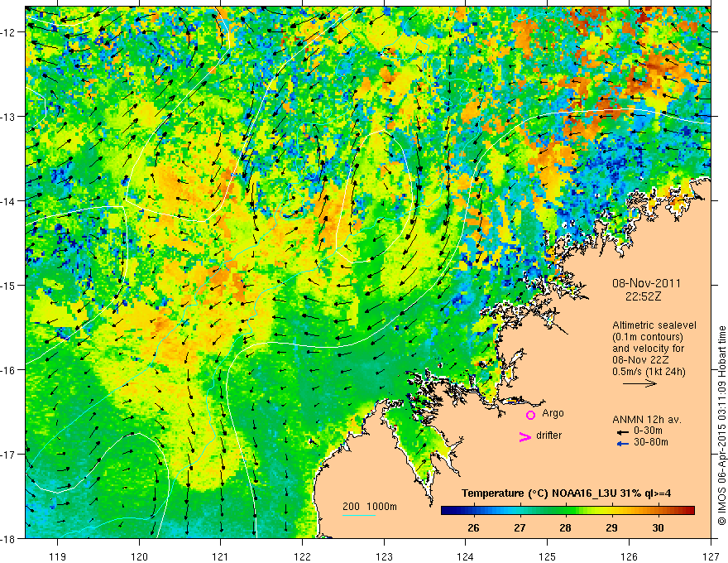Click the longitude axis label 122

pyautogui.click(x=302, y=556)
